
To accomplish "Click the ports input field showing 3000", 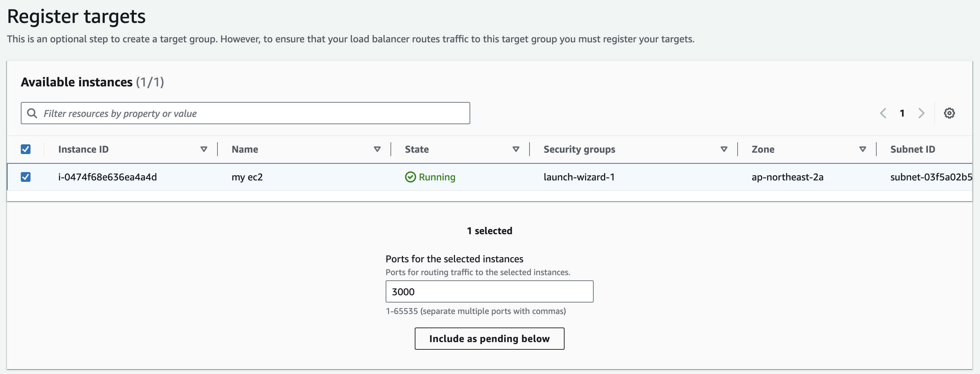I will pyautogui.click(x=489, y=291).
